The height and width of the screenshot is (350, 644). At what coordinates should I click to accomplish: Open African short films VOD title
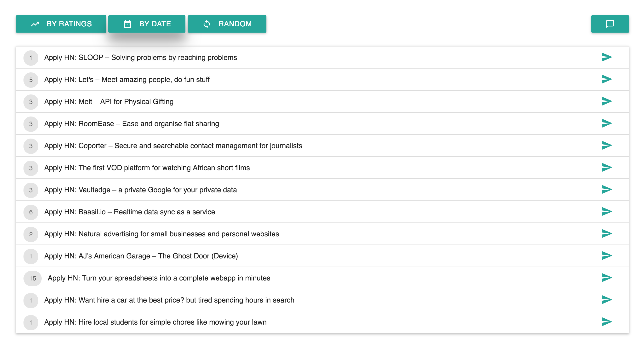pos(147,168)
